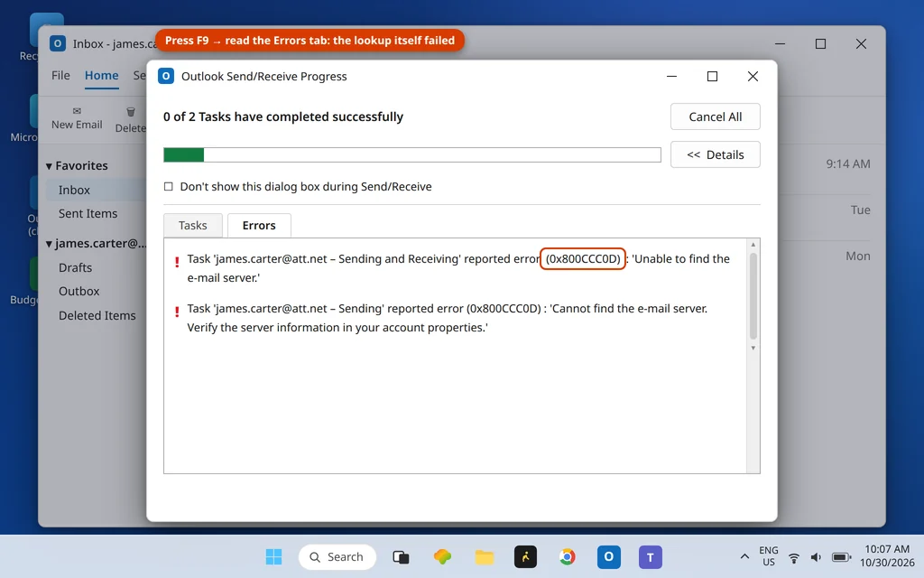Open the File menu in Outlook
Viewport: 924px width, 578px height.
60,76
